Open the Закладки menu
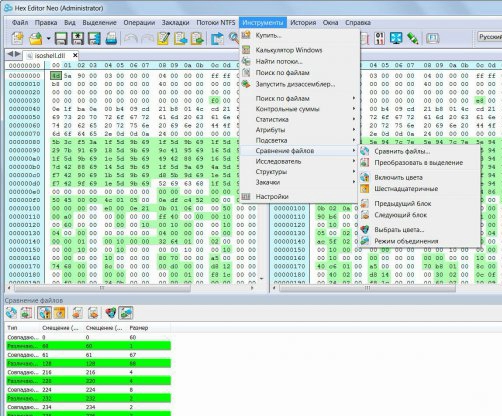 tap(175, 23)
